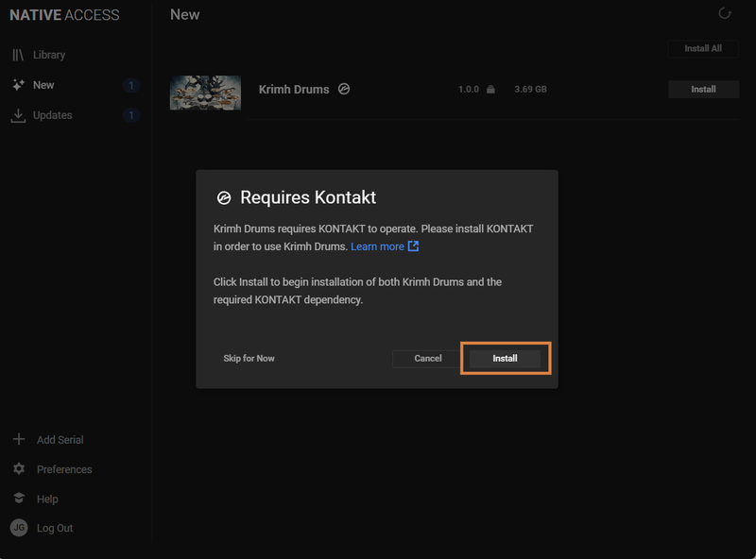Click the New sparkle icon
The image size is (756, 559).
click(19, 85)
